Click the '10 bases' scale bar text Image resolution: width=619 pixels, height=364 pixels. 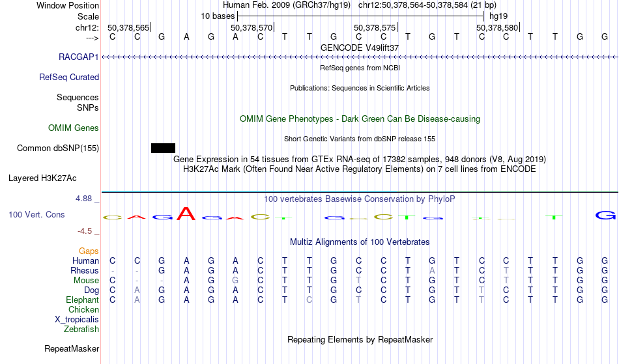218,16
